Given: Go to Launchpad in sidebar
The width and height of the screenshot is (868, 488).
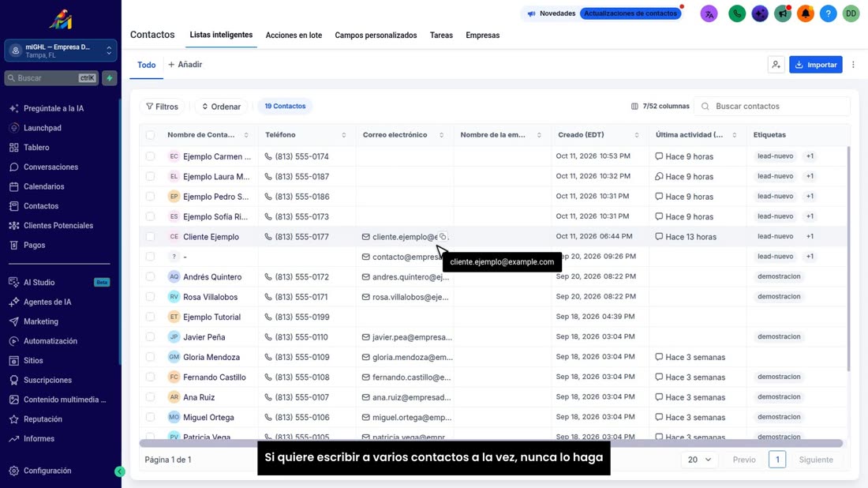Looking at the screenshot, I should pyautogui.click(x=42, y=128).
